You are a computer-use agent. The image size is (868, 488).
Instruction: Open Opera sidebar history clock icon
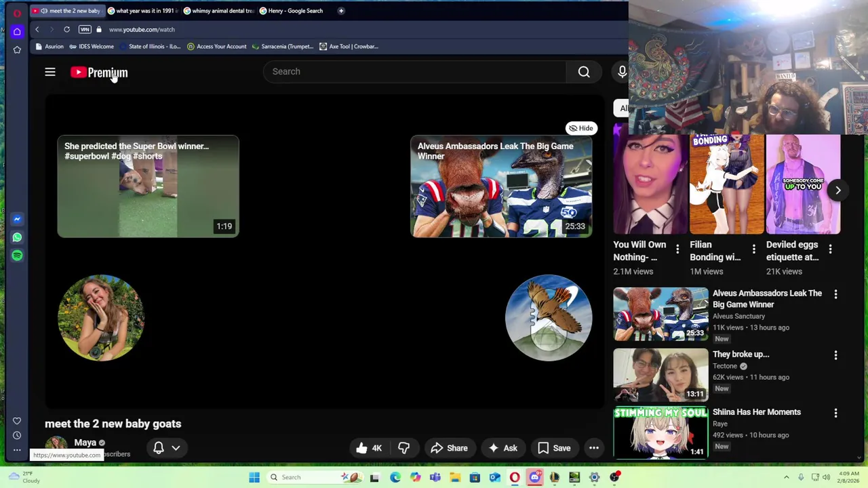[17, 435]
